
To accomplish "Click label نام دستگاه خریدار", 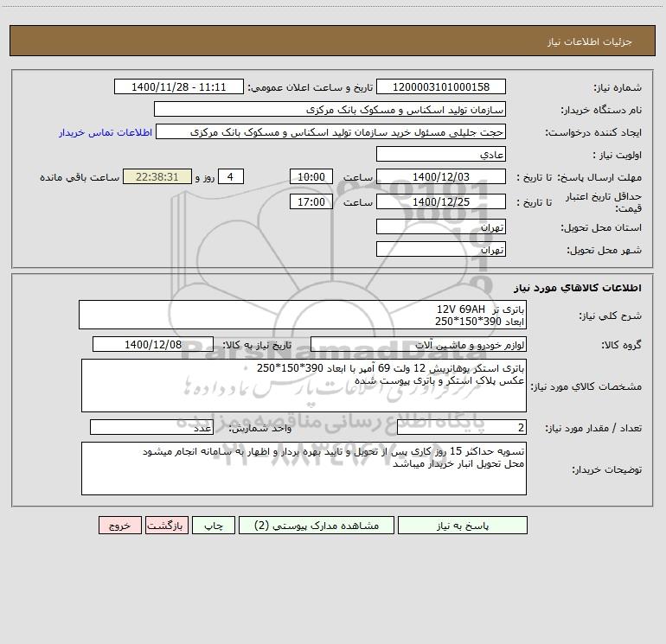I will tap(601, 110).
